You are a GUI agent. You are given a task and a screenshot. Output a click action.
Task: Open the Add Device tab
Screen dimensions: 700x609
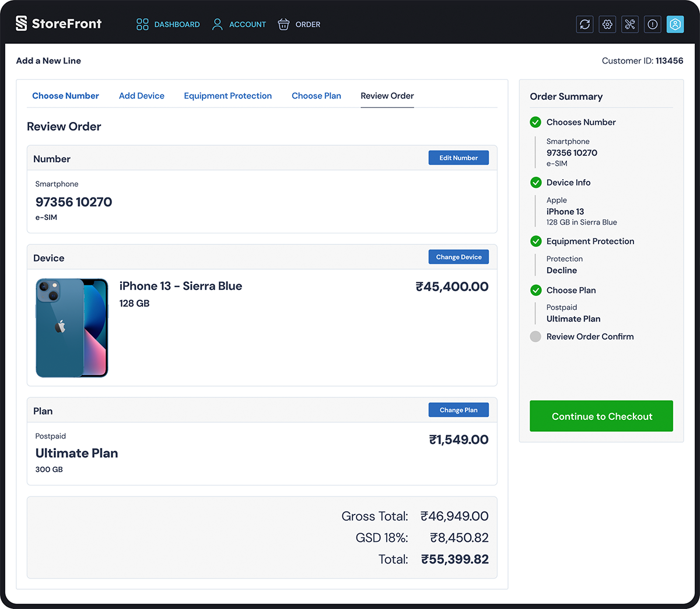click(141, 96)
